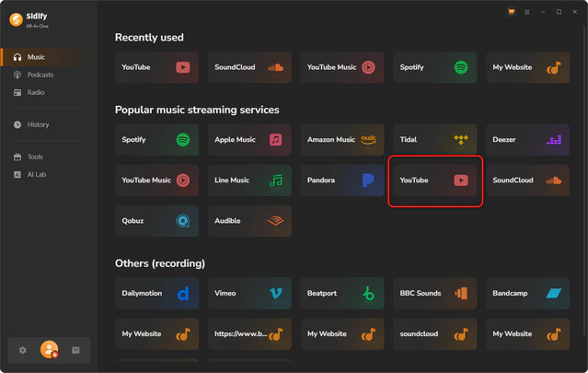
Task: Open BBC Sounds recording source
Action: point(435,293)
